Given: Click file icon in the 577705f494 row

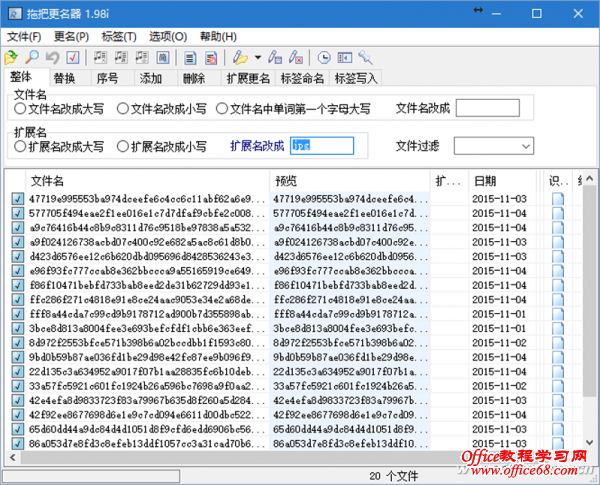Looking at the screenshot, I should 558,213.
